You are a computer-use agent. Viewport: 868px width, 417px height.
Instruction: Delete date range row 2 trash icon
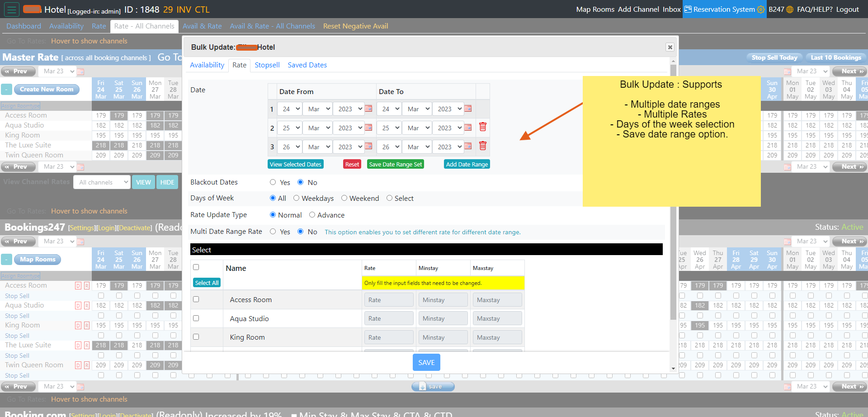[x=483, y=127]
